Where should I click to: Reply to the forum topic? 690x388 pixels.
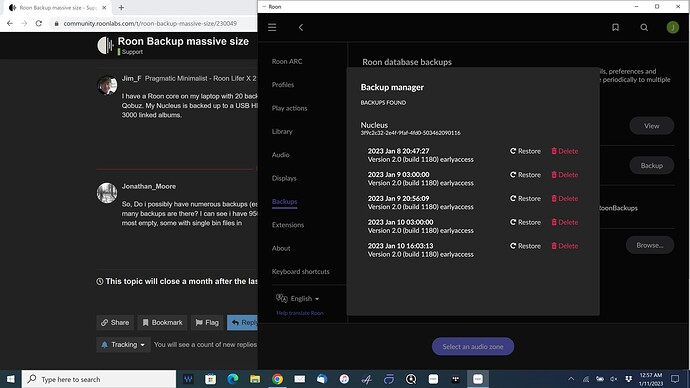[242, 322]
